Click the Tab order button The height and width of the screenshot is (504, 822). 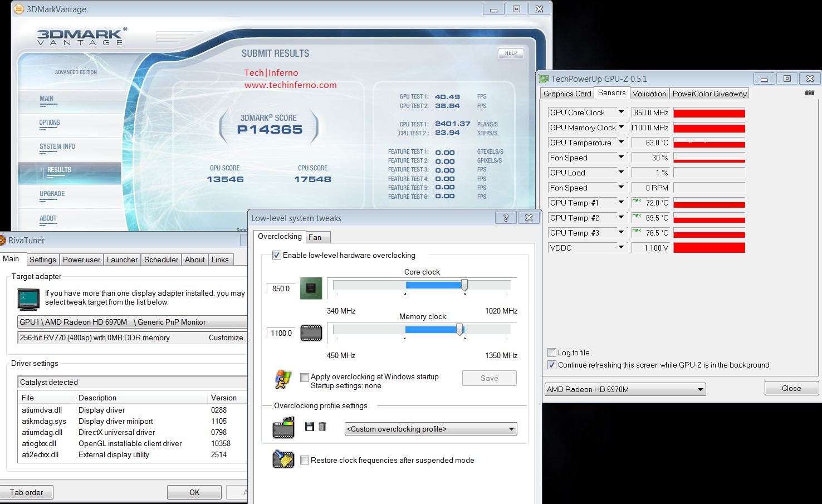[x=26, y=492]
